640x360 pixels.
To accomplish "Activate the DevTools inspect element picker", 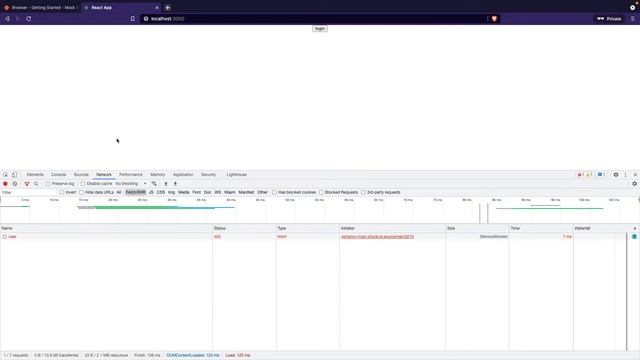I will click(x=5, y=175).
